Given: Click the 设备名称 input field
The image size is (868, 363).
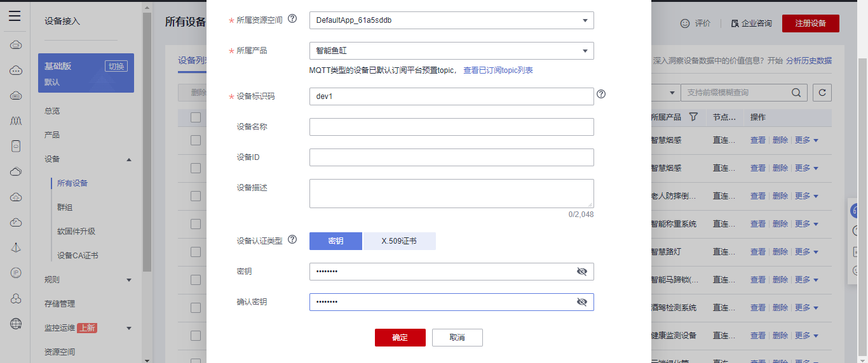Looking at the screenshot, I should 451,127.
